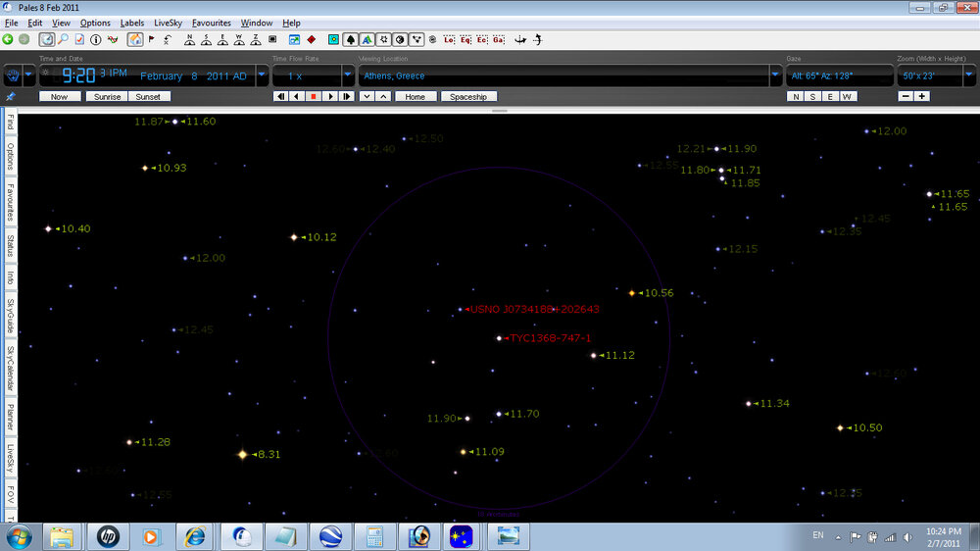Click the star labeled TYC1368-747-1
The height and width of the screenshot is (551, 980).
tap(499, 338)
